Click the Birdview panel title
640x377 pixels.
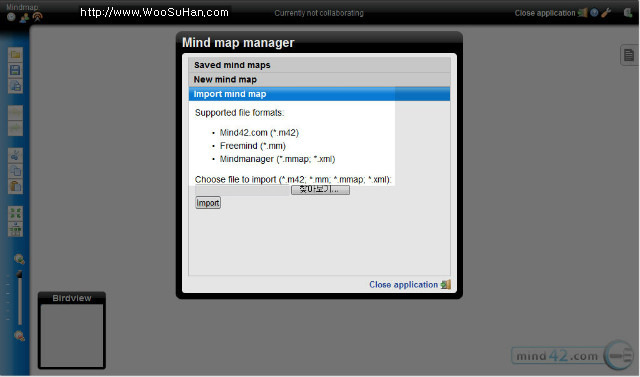tap(72, 298)
